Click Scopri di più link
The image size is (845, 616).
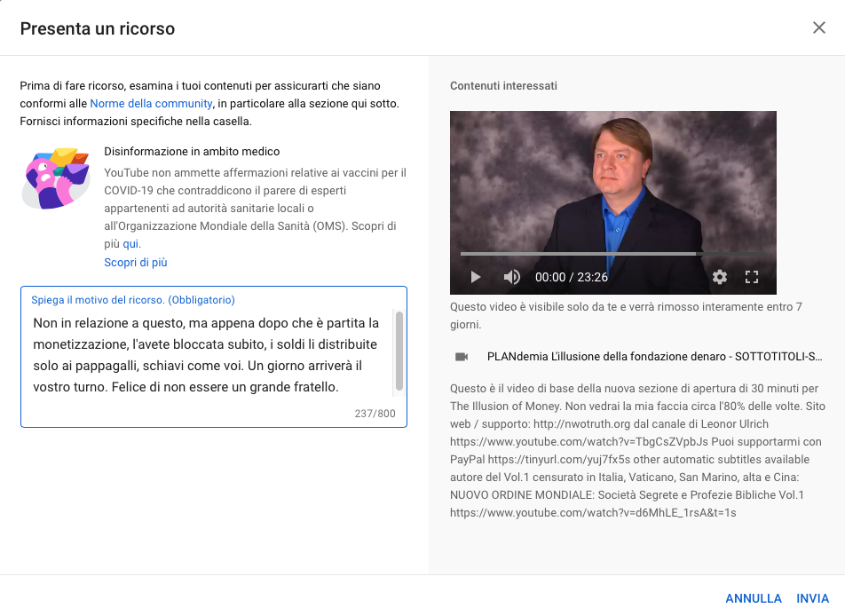click(136, 263)
